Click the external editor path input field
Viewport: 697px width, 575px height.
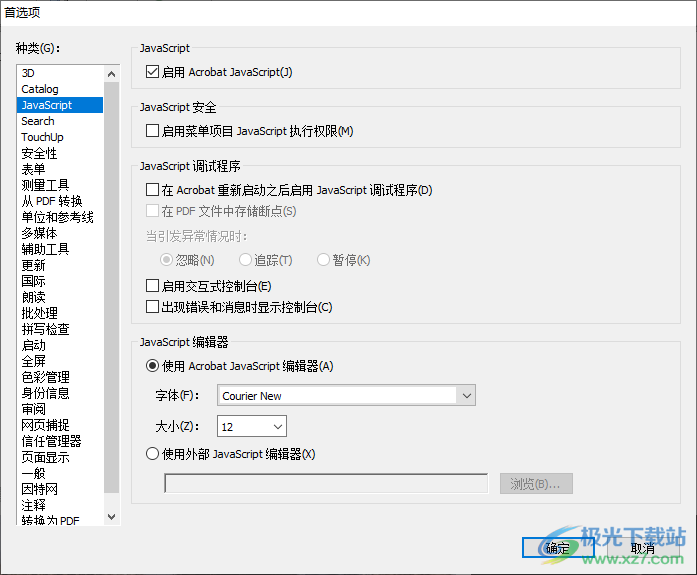(329, 484)
